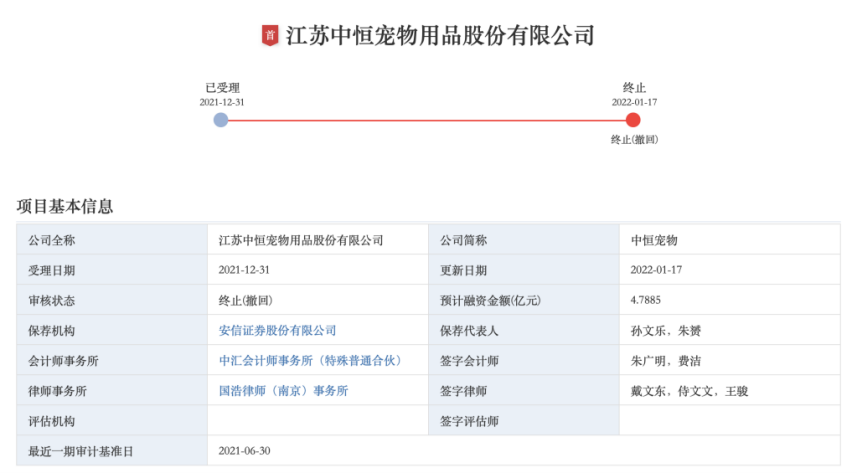The height and width of the screenshot is (473, 857).
Task: Click the 受理日期 label cell
Action: (112, 270)
